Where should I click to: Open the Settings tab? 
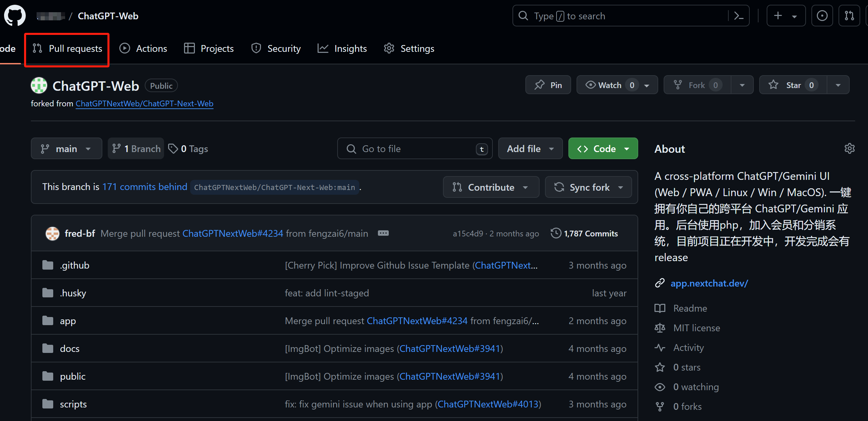[409, 48]
